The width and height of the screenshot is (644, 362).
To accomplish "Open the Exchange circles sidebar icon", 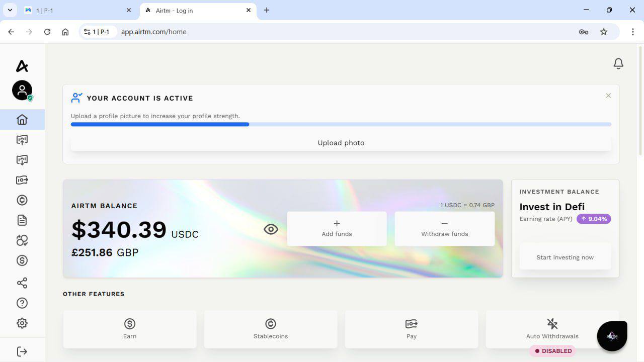I will 22,240.
